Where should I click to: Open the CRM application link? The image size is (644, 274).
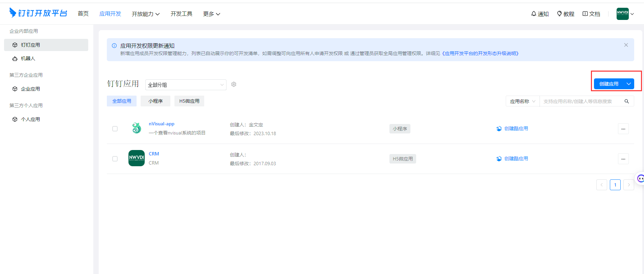coord(154,154)
